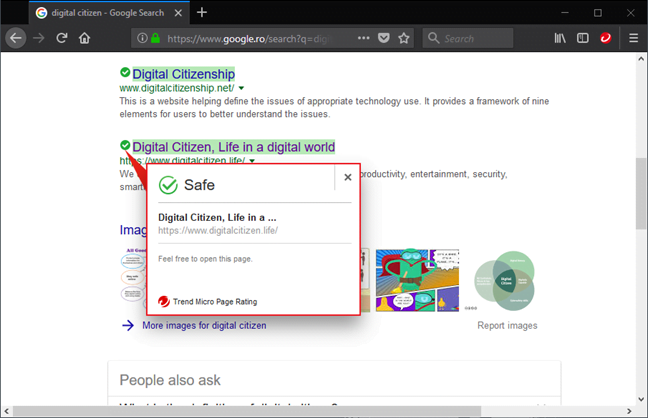Click the forward navigation arrow

39,38
